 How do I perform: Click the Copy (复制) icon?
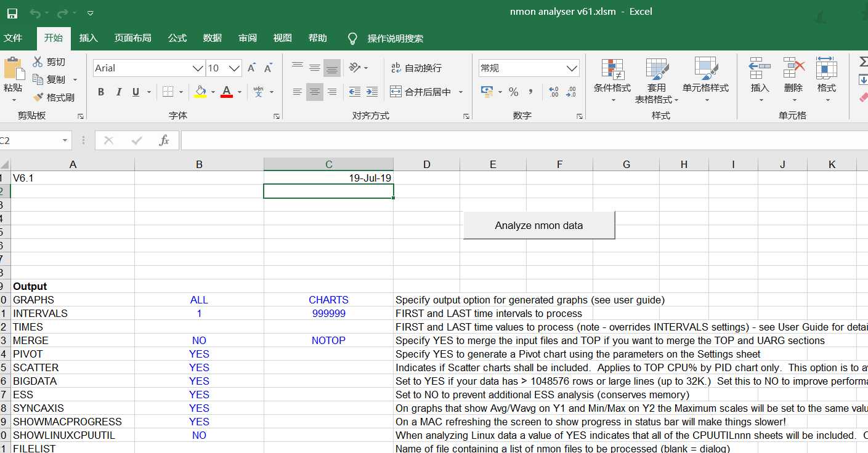(38, 79)
